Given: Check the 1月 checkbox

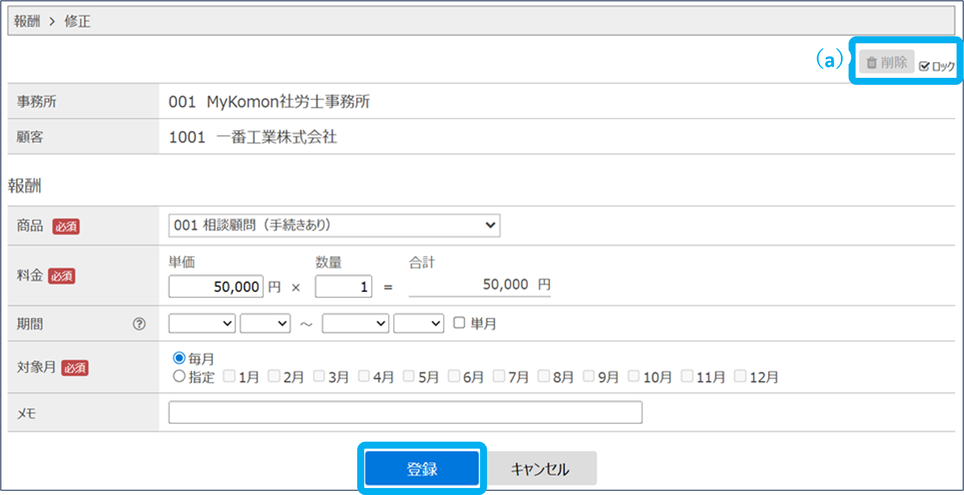Looking at the screenshot, I should point(229,377).
